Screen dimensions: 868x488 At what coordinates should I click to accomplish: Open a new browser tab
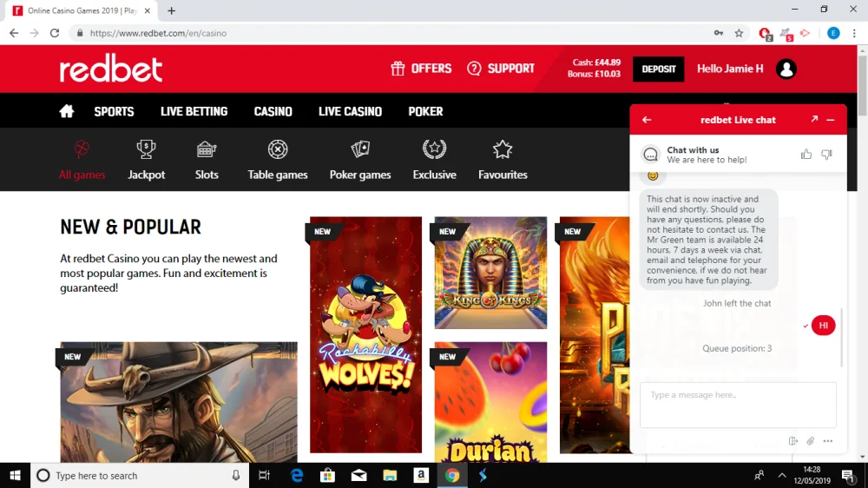coord(172,10)
